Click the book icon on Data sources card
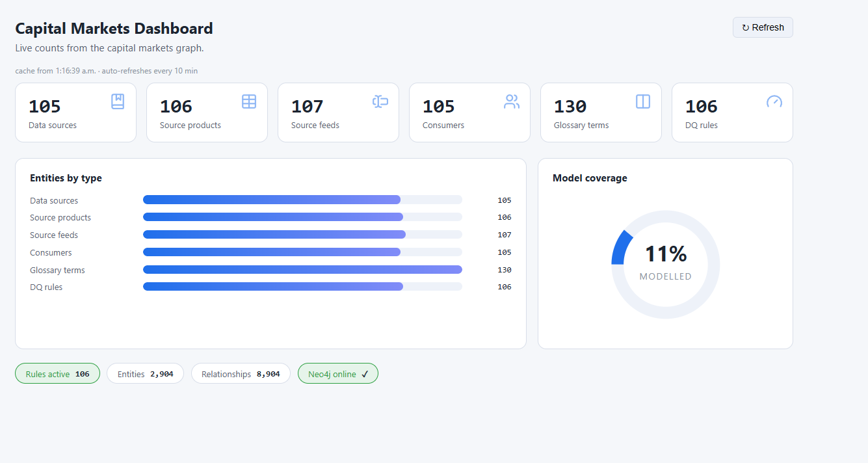This screenshot has width=868, height=463. (x=118, y=101)
